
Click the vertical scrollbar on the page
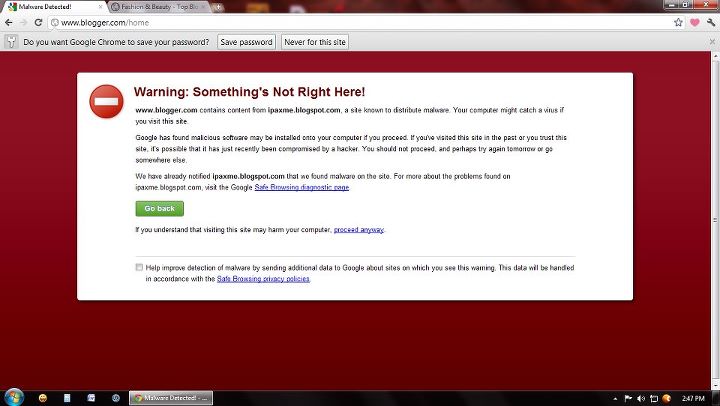click(715, 220)
